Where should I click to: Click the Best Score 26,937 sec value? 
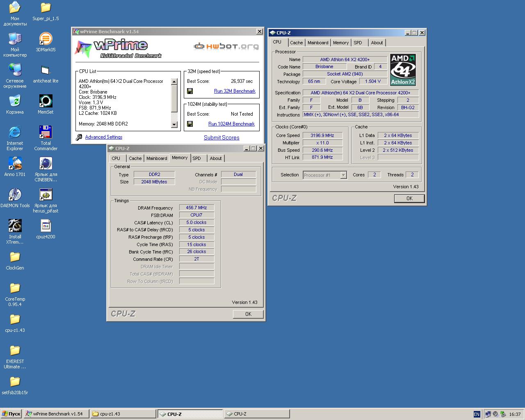click(x=242, y=81)
